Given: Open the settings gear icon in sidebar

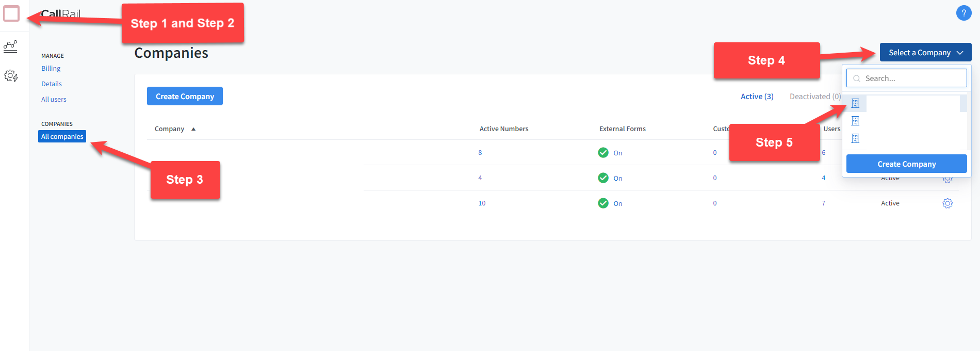Looking at the screenshot, I should pos(11,76).
